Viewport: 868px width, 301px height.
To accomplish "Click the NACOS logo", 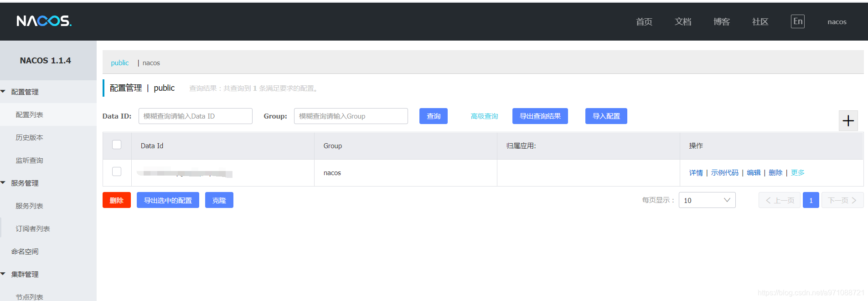I will [44, 21].
